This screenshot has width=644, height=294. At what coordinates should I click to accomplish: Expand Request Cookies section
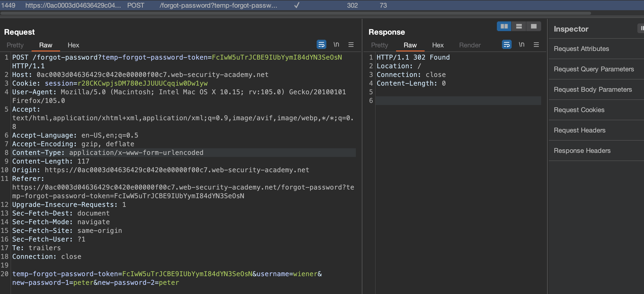point(579,110)
